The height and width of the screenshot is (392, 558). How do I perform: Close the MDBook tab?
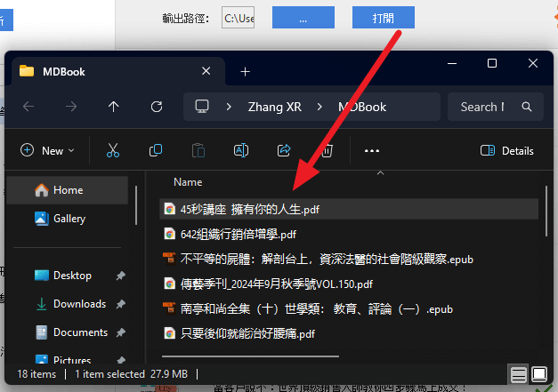[x=206, y=71]
